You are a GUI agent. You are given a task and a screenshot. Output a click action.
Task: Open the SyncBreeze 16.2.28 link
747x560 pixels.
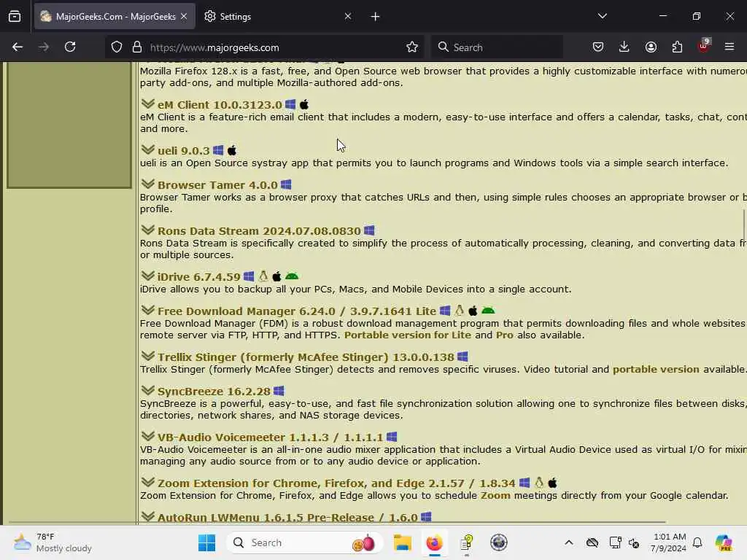coord(214,392)
